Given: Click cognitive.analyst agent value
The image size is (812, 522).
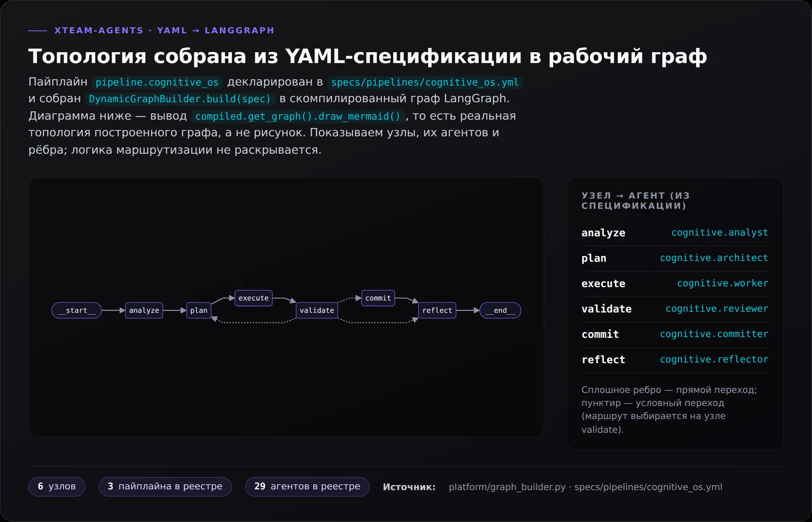Looking at the screenshot, I should coord(720,232).
